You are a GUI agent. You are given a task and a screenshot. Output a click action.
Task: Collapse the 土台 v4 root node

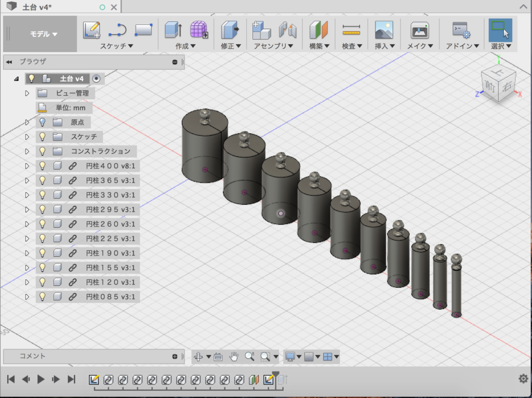point(16,79)
